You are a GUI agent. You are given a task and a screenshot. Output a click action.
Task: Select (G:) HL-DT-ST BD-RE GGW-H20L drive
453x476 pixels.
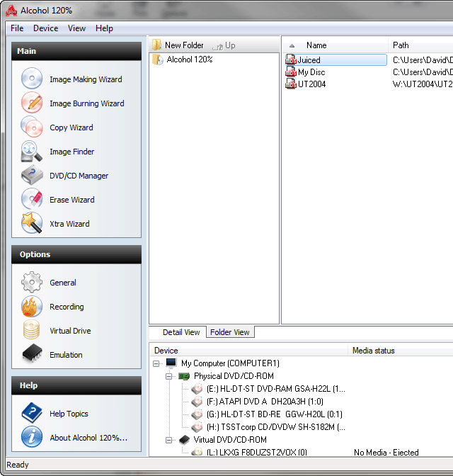click(x=275, y=414)
